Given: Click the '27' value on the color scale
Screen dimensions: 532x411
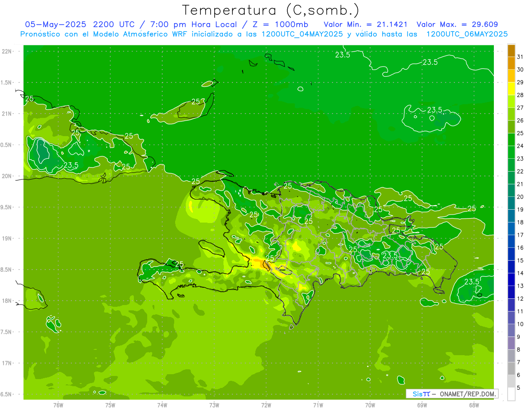Looking at the screenshot, I should pos(520,108).
